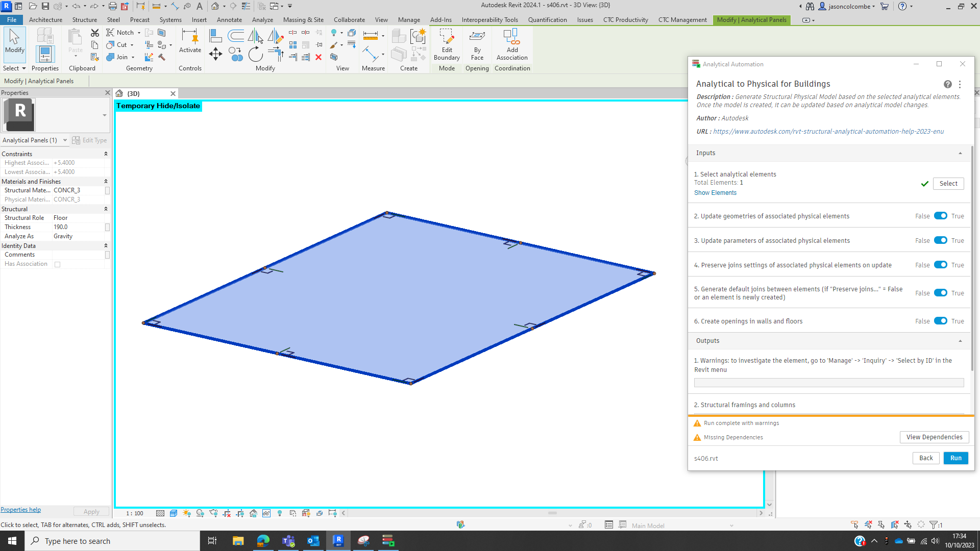The height and width of the screenshot is (551, 980).
Task: Open the Analytical Panels (1) type filter dropdown
Action: tap(35, 140)
